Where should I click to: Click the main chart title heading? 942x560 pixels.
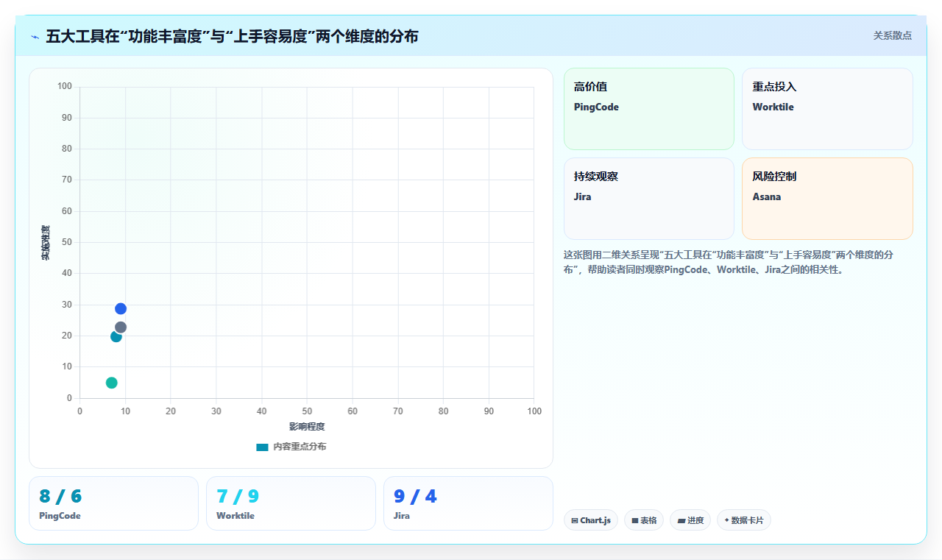tap(232, 36)
